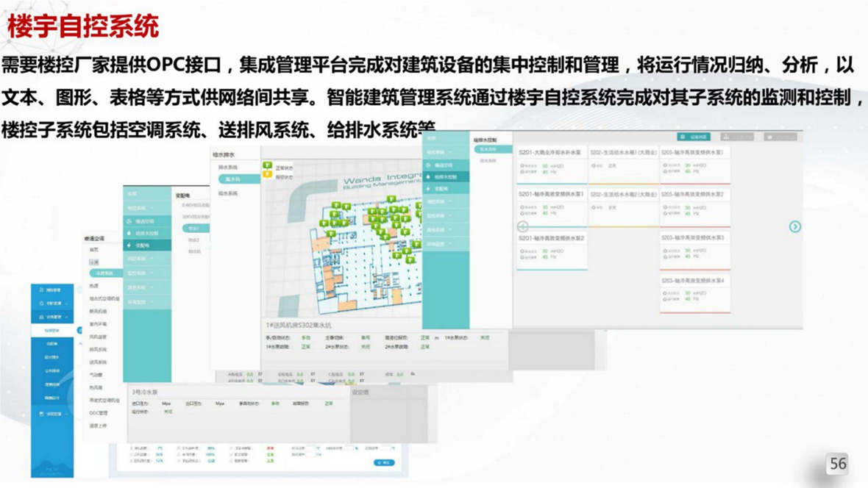Screen dimensions: 868x488
Task: Select the water drop icon in the right sidebar
Action: [429, 177]
